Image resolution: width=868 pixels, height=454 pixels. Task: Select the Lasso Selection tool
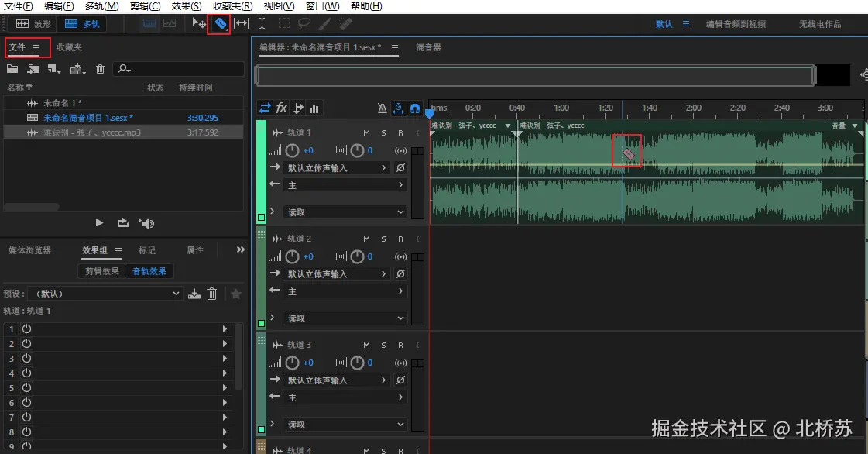pos(304,23)
